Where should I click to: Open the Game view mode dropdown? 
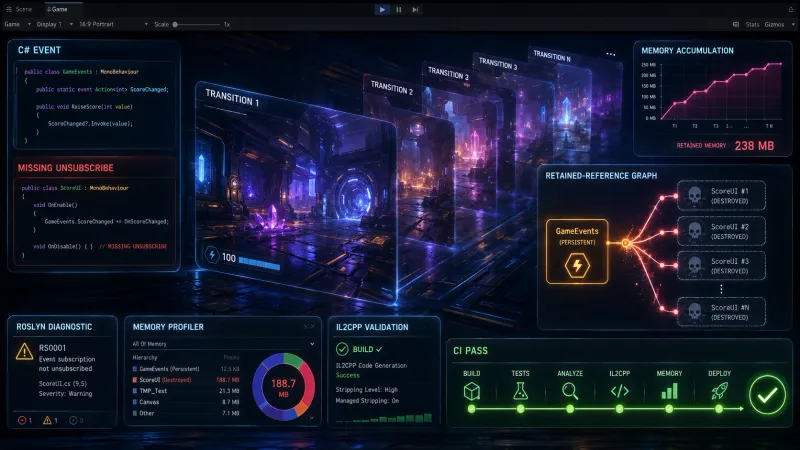pyautogui.click(x=17, y=24)
